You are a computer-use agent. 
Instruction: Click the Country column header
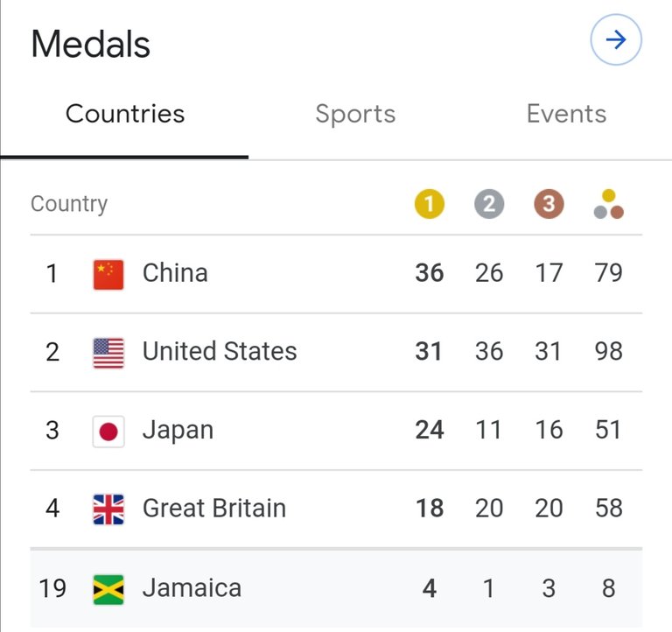[x=69, y=204]
